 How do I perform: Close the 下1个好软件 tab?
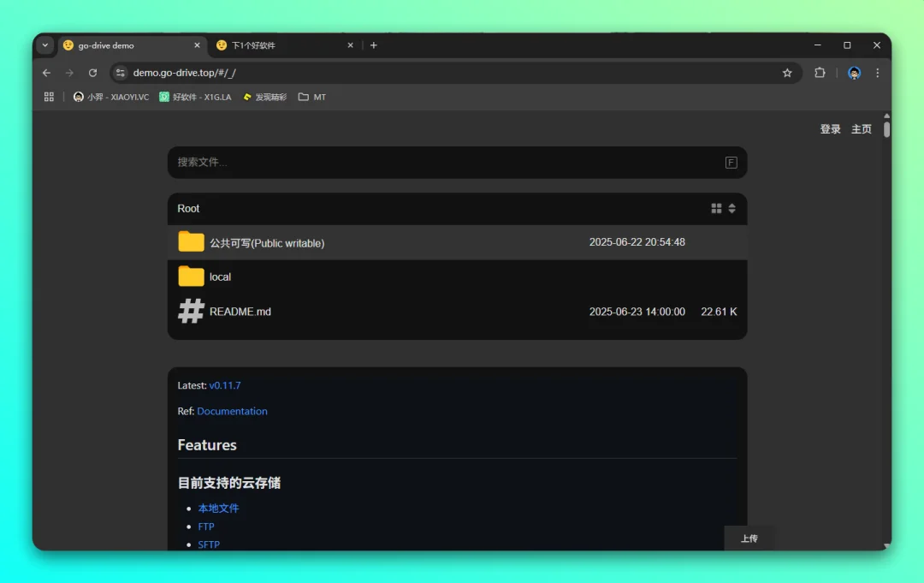point(350,45)
